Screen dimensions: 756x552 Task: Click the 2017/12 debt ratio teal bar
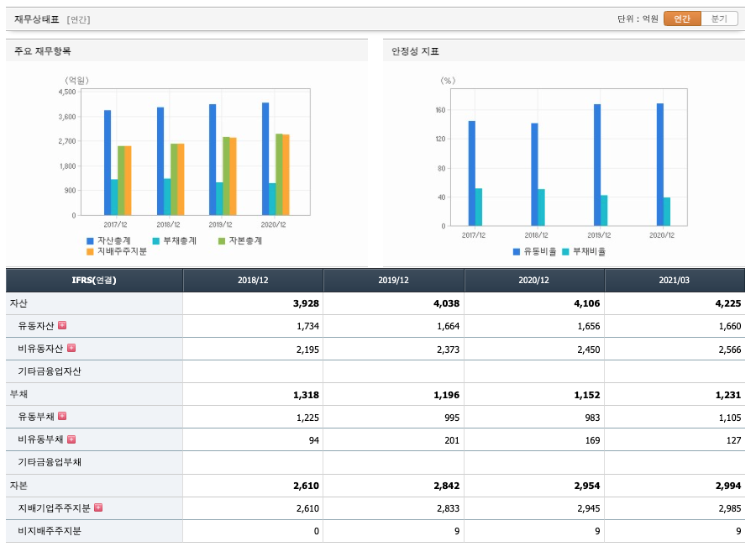tap(479, 207)
